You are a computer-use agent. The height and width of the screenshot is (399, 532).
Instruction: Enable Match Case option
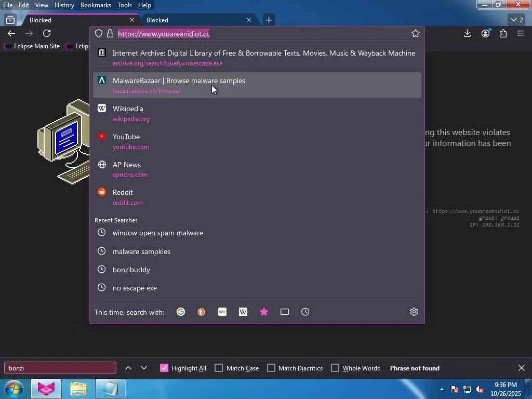click(x=219, y=368)
